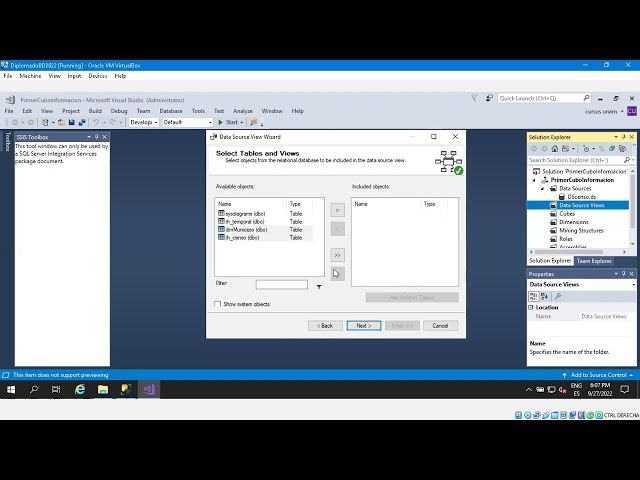Return with the < Back button
Image resolution: width=640 pixels, height=480 pixels.
pos(325,326)
